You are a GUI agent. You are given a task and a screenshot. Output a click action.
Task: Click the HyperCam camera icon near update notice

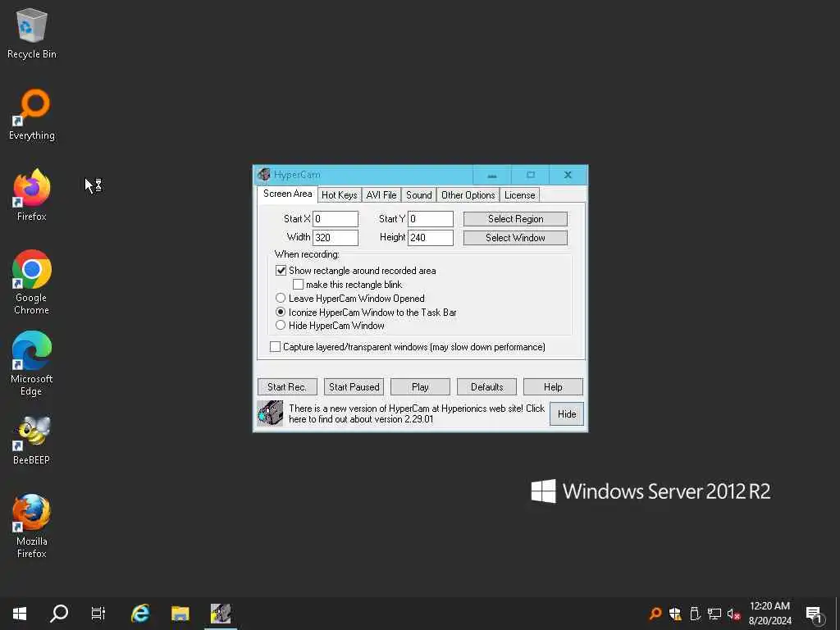click(x=270, y=413)
